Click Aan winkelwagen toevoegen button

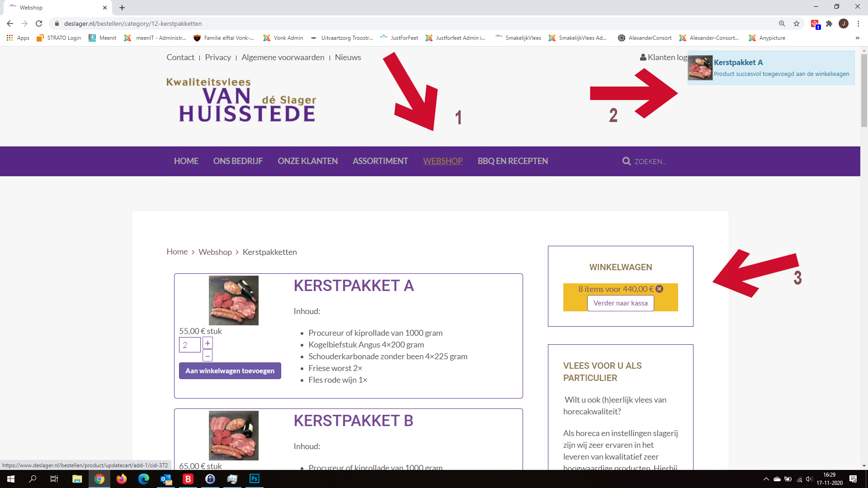click(230, 371)
